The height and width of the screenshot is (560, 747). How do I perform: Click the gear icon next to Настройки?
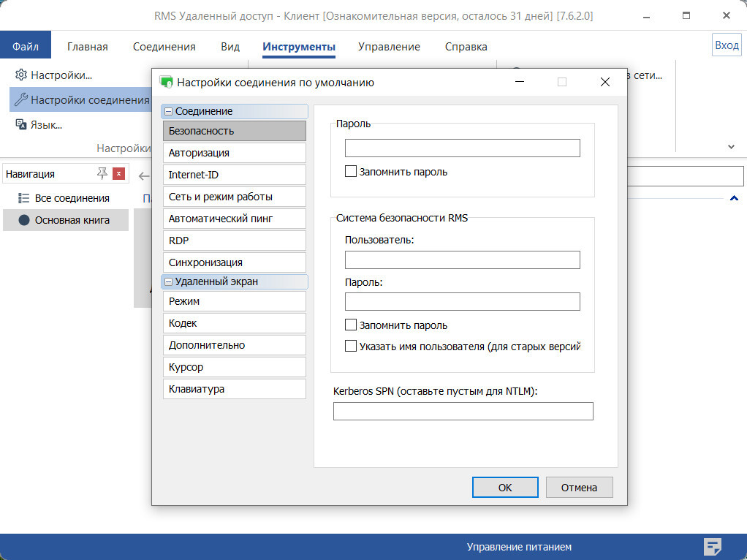[21, 75]
